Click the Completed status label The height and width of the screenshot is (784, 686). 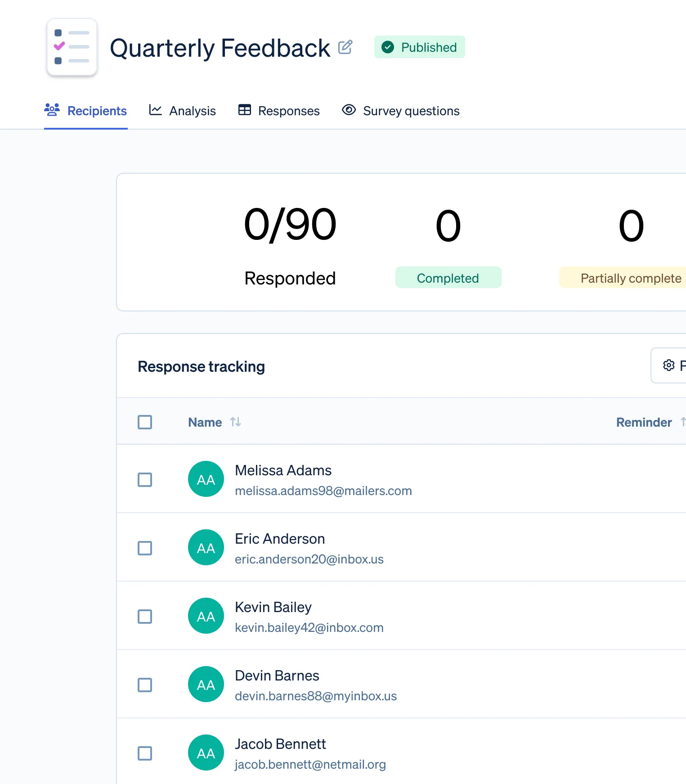[448, 278]
